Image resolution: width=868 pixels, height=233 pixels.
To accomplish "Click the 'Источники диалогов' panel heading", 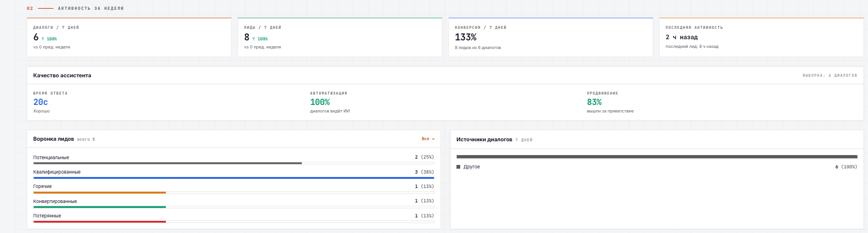I will coord(484,140).
